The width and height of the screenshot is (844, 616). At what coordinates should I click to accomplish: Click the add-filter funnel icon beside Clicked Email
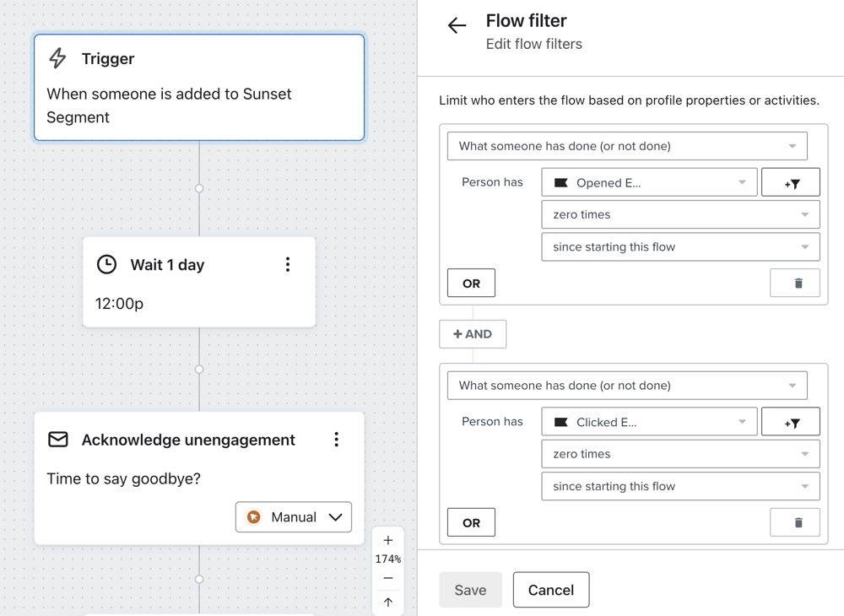(x=791, y=421)
